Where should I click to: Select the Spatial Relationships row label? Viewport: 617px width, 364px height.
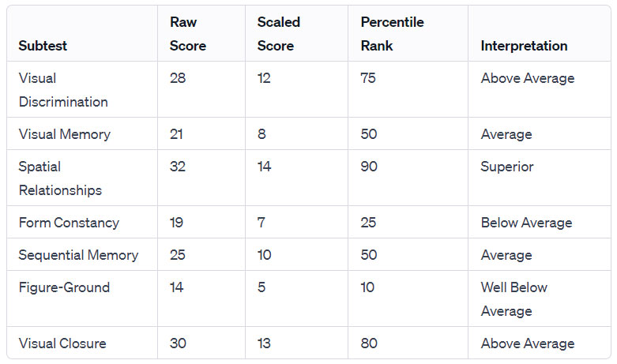[60, 178]
